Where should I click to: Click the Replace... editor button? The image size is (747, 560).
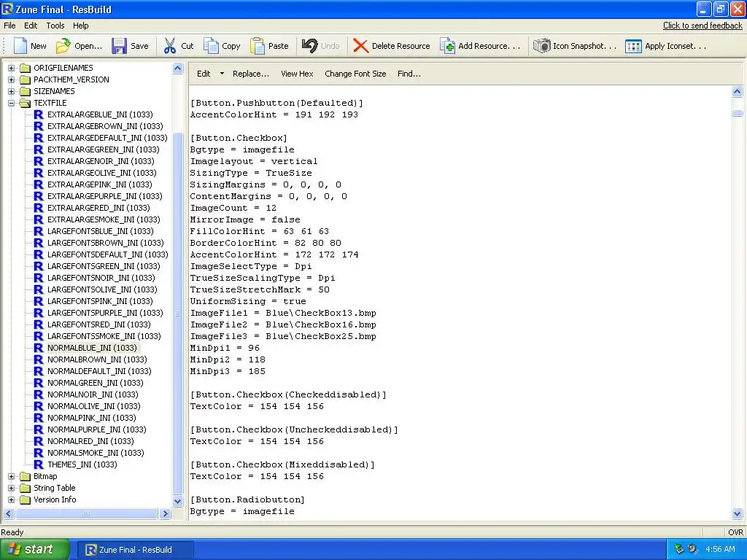pyautogui.click(x=251, y=74)
